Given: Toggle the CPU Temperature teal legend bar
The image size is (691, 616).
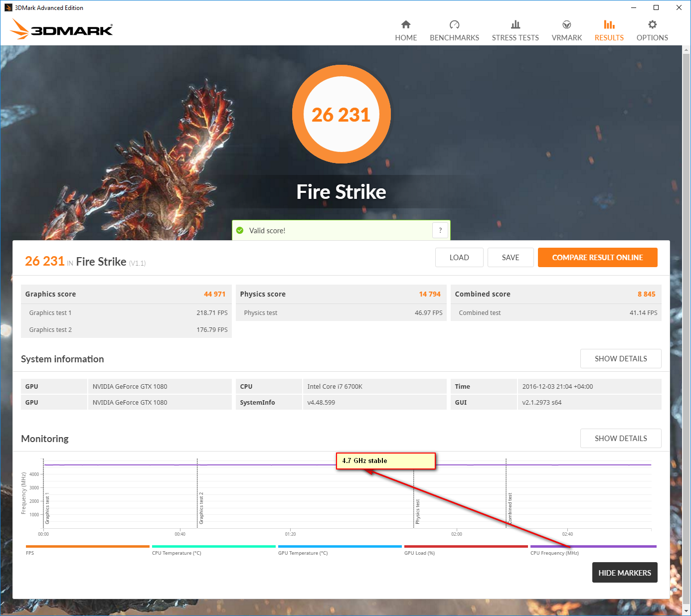Looking at the screenshot, I should click(214, 546).
